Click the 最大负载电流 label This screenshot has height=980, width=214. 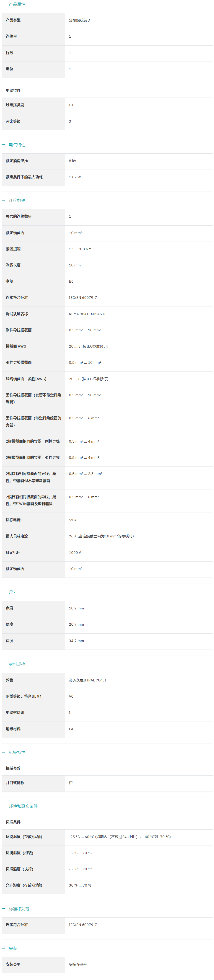pyautogui.click(x=17, y=536)
